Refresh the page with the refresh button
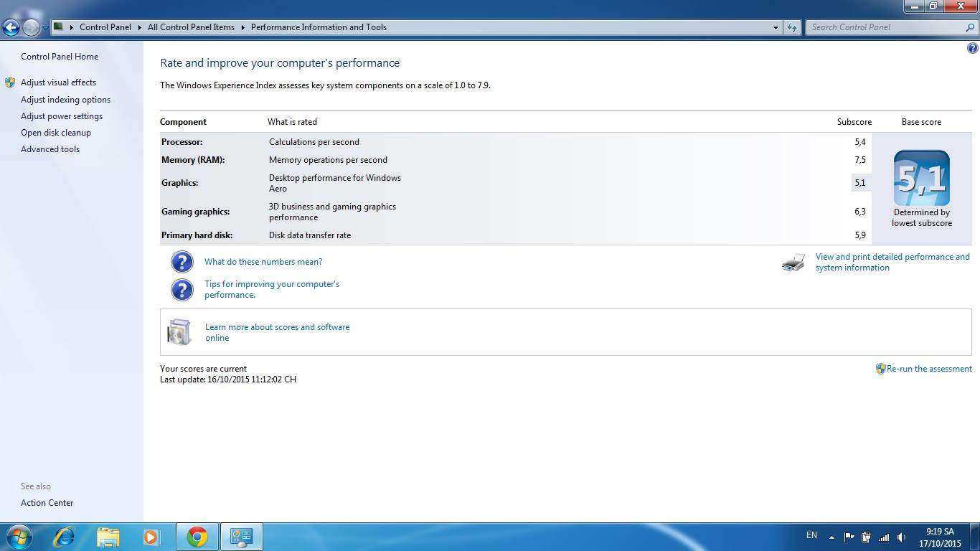The height and width of the screenshot is (551, 980). click(792, 27)
